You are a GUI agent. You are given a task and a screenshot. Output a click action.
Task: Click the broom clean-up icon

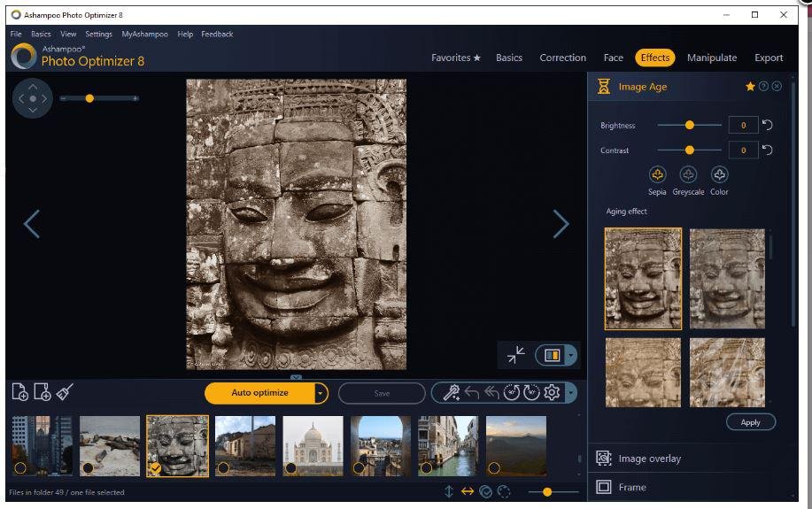[65, 392]
